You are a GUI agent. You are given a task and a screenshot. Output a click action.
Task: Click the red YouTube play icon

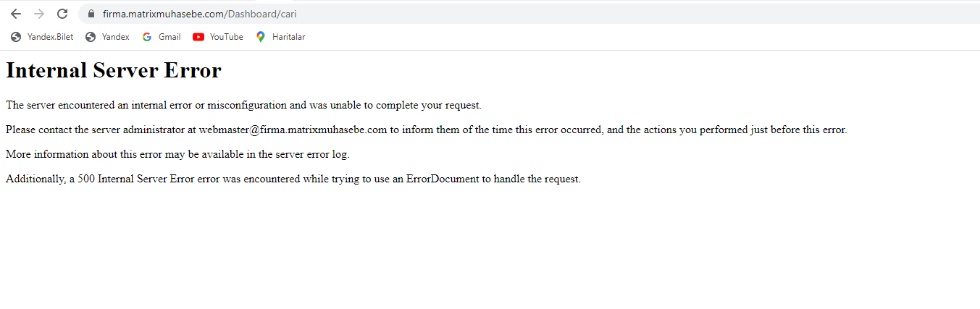(198, 37)
